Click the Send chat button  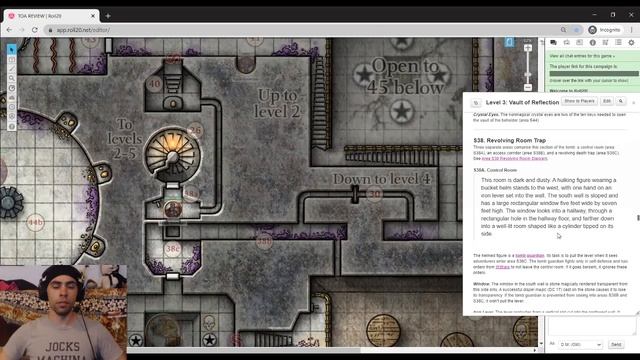click(616, 344)
